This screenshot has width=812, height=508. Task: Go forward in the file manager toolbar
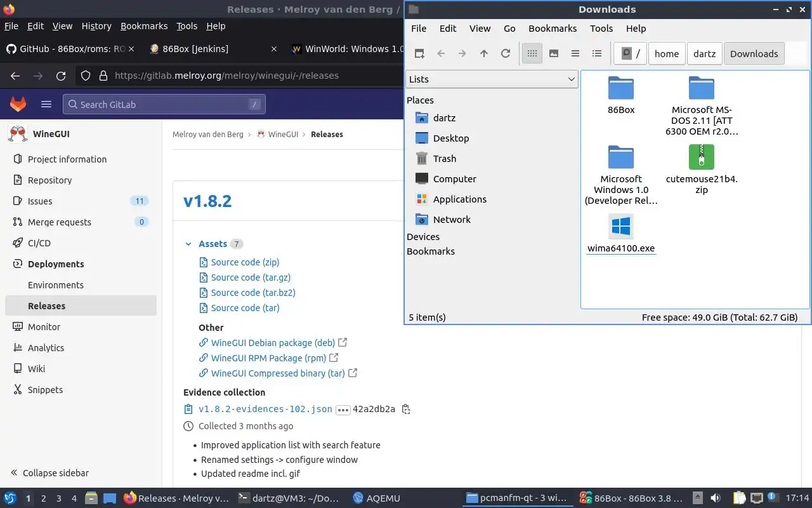[x=462, y=54]
